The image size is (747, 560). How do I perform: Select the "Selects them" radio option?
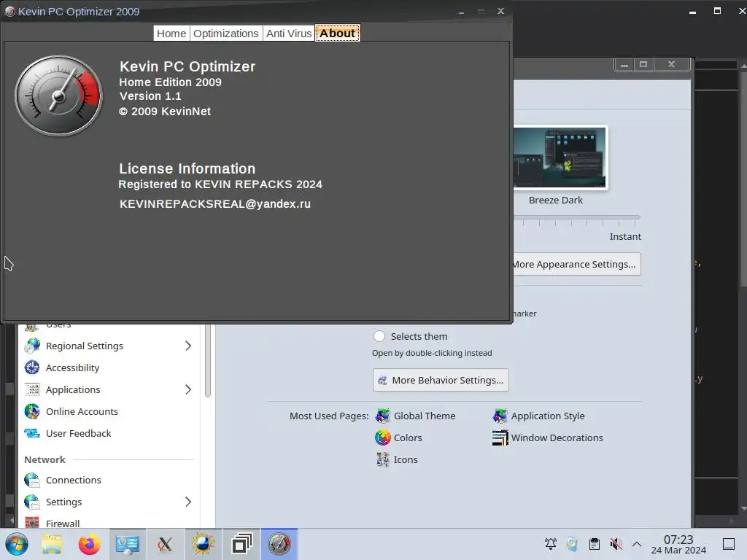click(379, 336)
